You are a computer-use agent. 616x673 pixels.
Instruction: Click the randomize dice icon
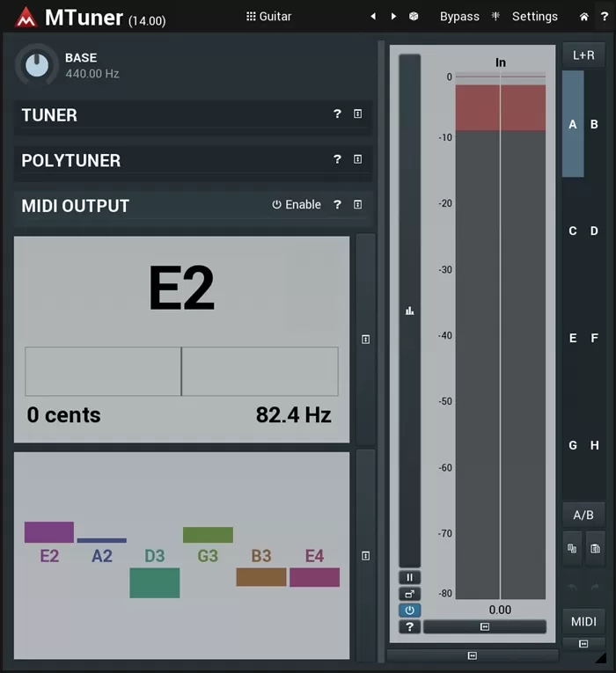[414, 17]
